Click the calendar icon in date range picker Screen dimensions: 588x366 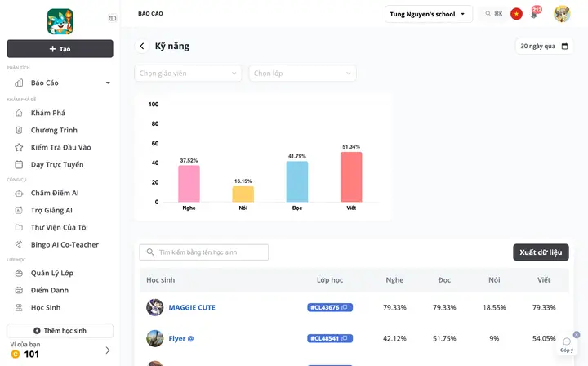point(564,46)
